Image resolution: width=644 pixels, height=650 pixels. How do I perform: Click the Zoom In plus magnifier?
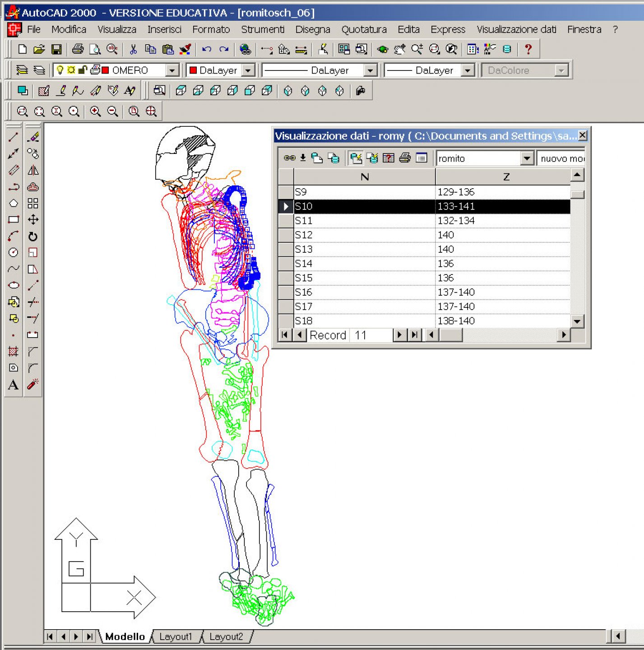pos(95,111)
